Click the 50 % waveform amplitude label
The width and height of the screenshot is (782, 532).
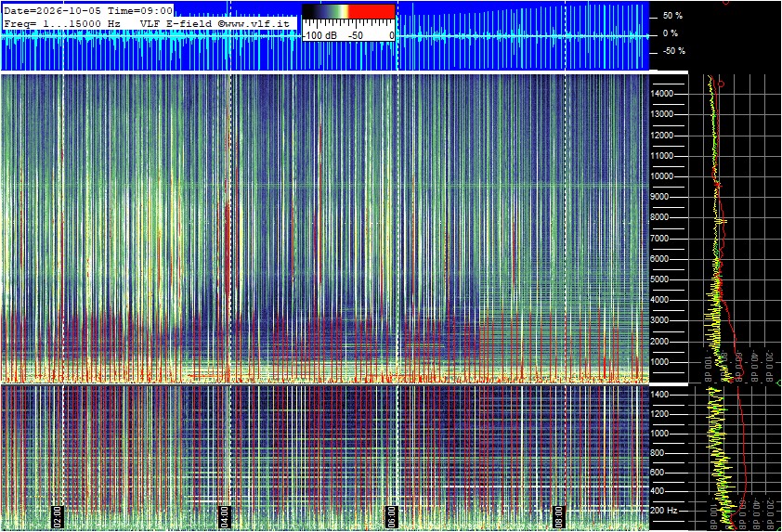point(672,16)
